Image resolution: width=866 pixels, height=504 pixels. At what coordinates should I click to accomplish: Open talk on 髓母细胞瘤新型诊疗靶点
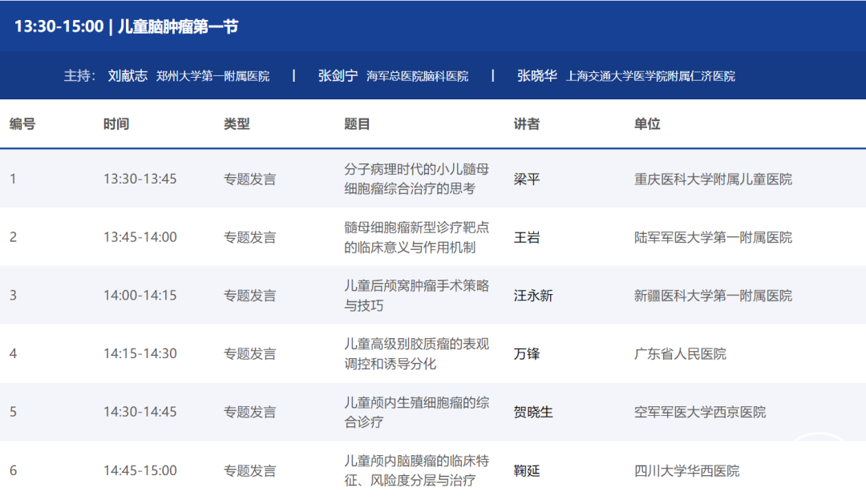point(416,237)
